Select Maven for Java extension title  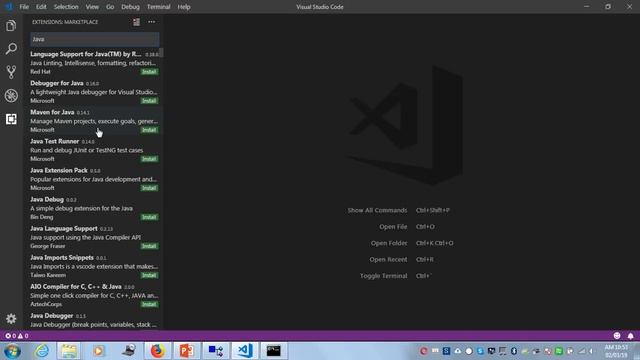coord(52,112)
